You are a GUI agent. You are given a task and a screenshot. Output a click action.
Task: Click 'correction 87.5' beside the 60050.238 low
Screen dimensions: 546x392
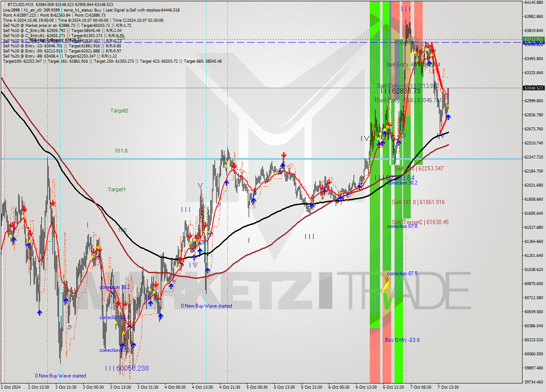click(115, 351)
